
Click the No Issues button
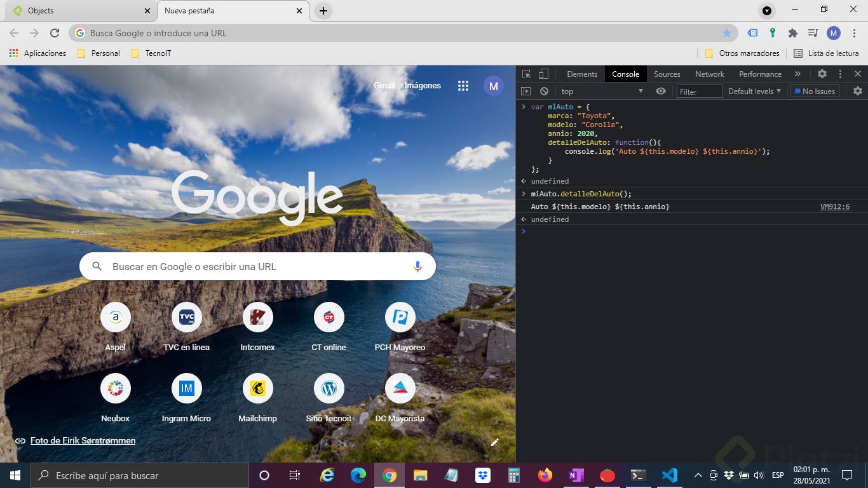(815, 91)
